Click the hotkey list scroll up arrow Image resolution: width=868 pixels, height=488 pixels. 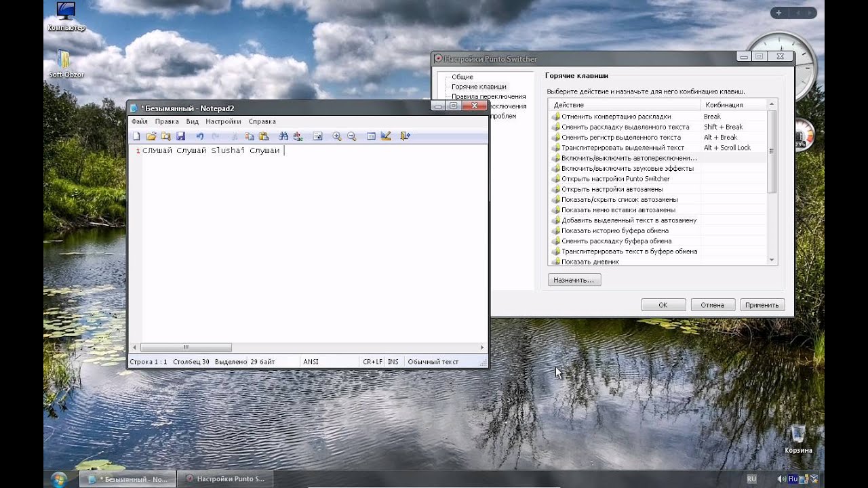pos(772,104)
